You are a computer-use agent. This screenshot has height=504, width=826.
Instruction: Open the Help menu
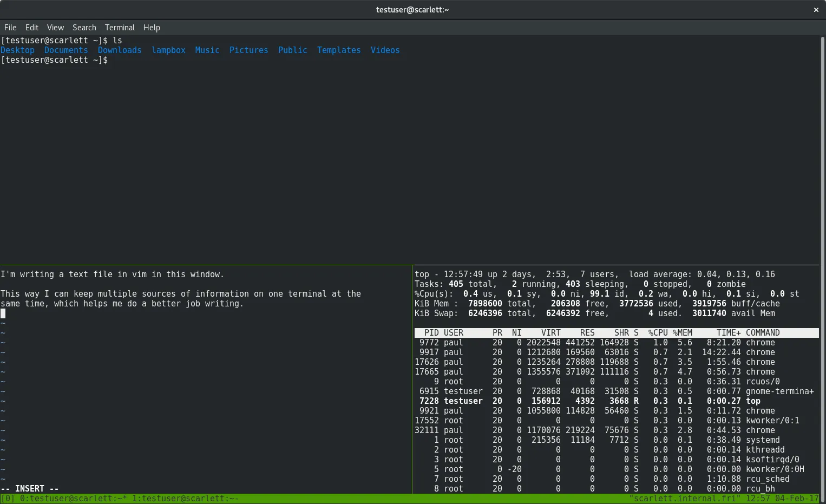[x=152, y=28]
